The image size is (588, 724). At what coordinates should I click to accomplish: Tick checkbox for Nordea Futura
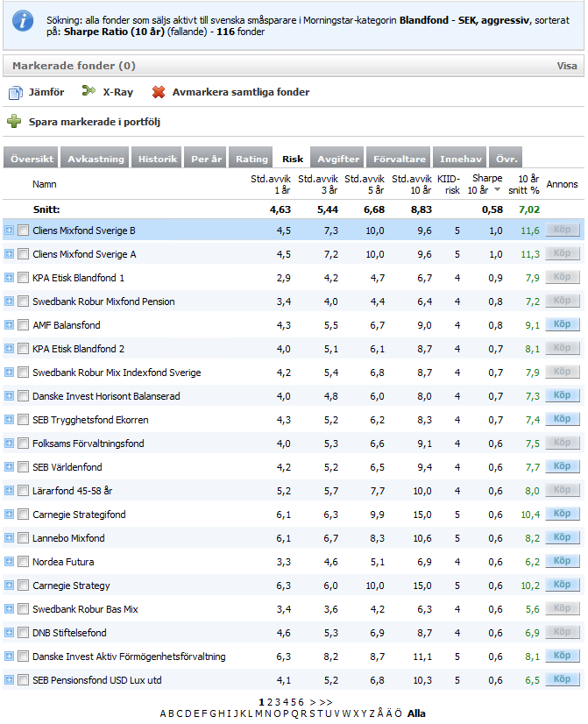pos(23,562)
